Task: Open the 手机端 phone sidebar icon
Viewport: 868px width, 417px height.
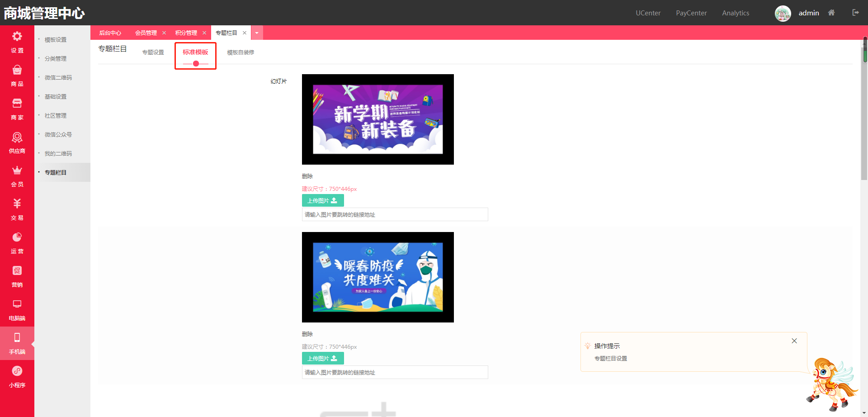Action: coord(17,338)
